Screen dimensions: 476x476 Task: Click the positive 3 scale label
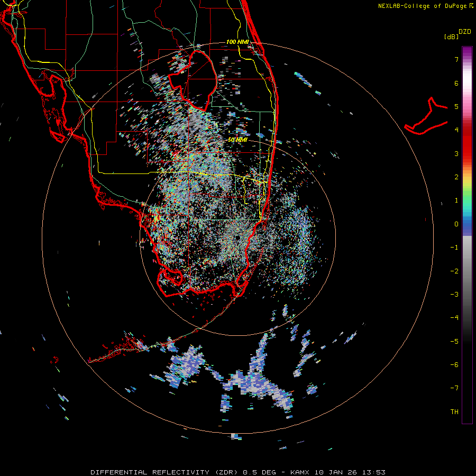(x=456, y=153)
